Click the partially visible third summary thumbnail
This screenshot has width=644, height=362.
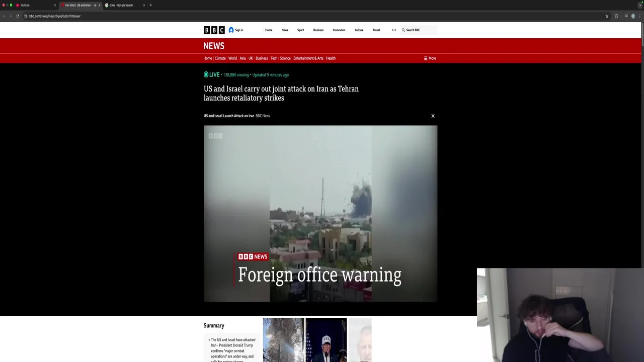point(360,340)
